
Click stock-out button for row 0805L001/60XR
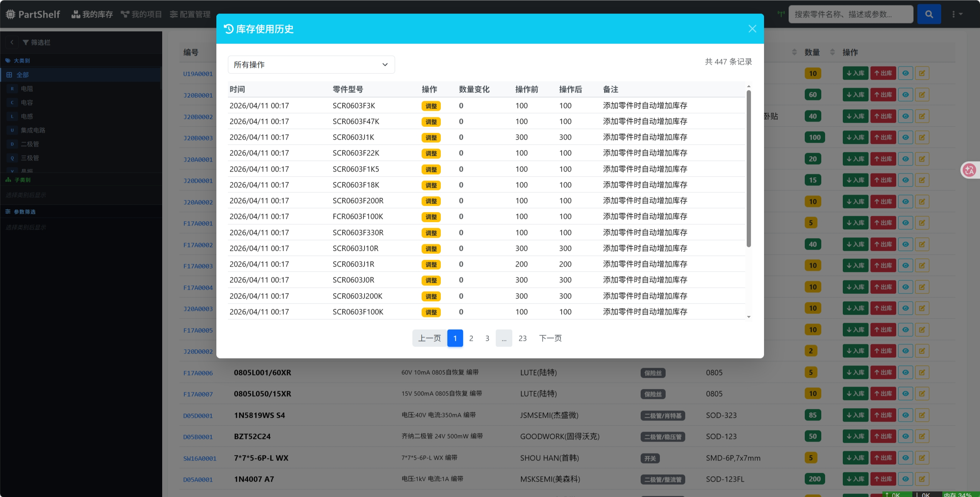pos(883,372)
